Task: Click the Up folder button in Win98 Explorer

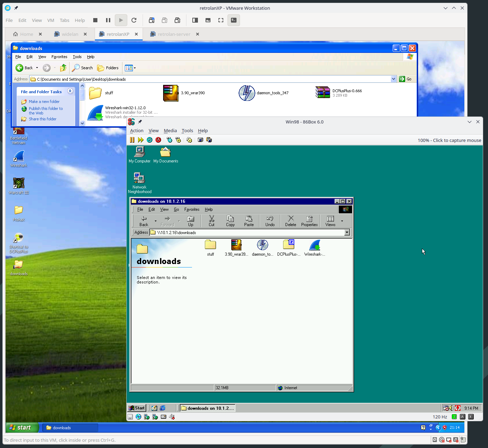Action: (191, 221)
